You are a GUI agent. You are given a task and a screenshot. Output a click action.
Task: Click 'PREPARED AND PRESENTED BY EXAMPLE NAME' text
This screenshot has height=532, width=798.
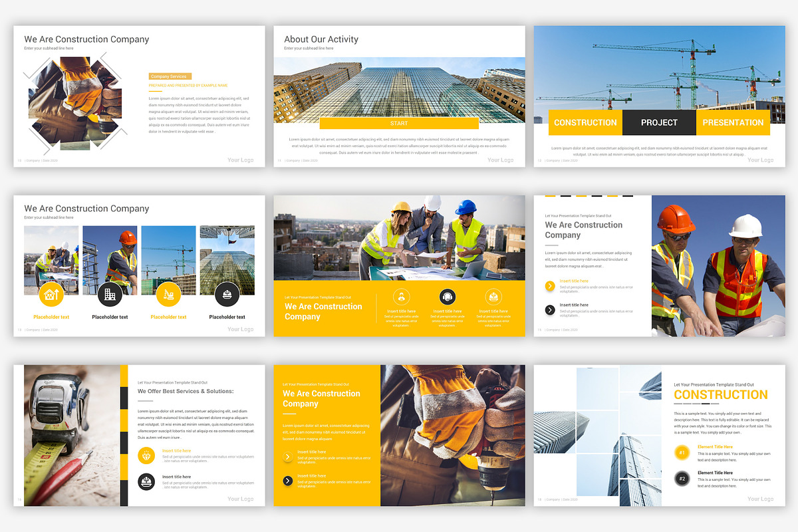[188, 85]
